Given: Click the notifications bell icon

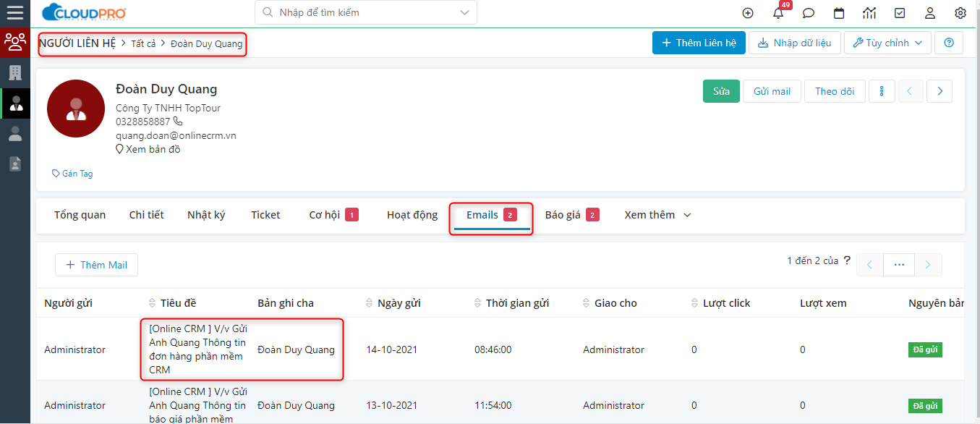Looking at the screenshot, I should [778, 13].
